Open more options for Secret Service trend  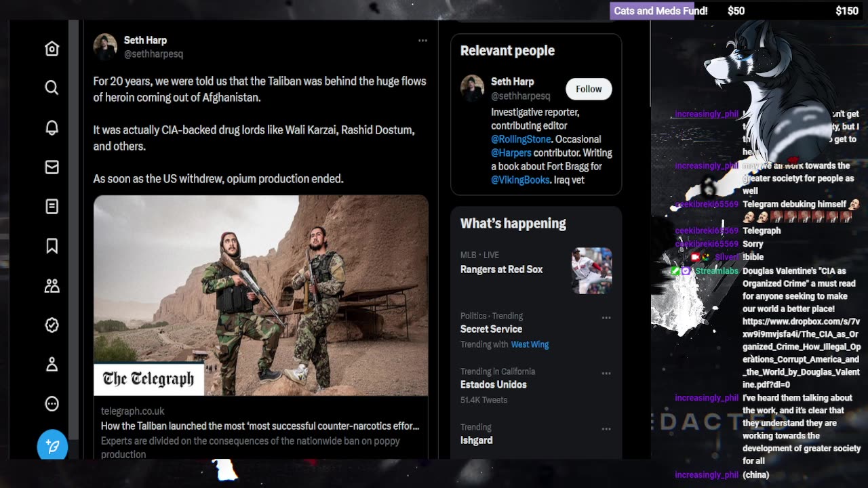click(x=606, y=317)
